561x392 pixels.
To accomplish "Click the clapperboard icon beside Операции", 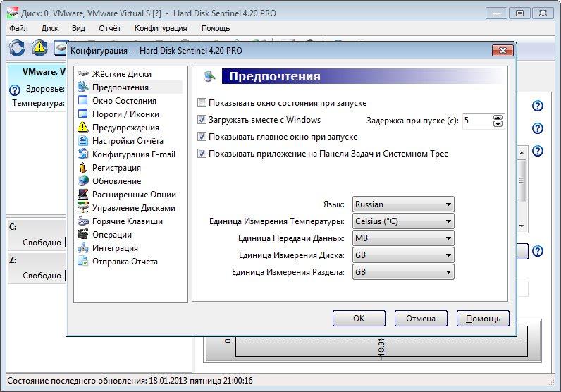I will click(83, 235).
